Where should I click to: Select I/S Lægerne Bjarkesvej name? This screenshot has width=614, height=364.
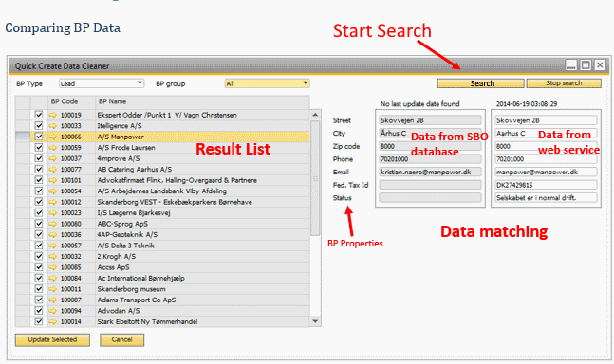pyautogui.click(x=134, y=213)
